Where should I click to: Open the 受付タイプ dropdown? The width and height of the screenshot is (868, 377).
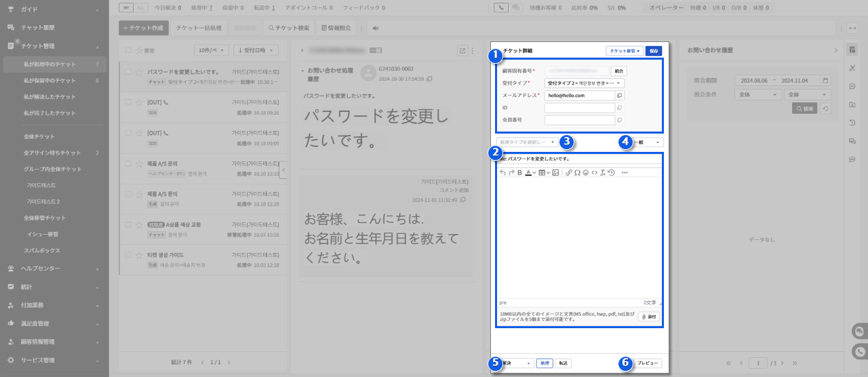[585, 83]
